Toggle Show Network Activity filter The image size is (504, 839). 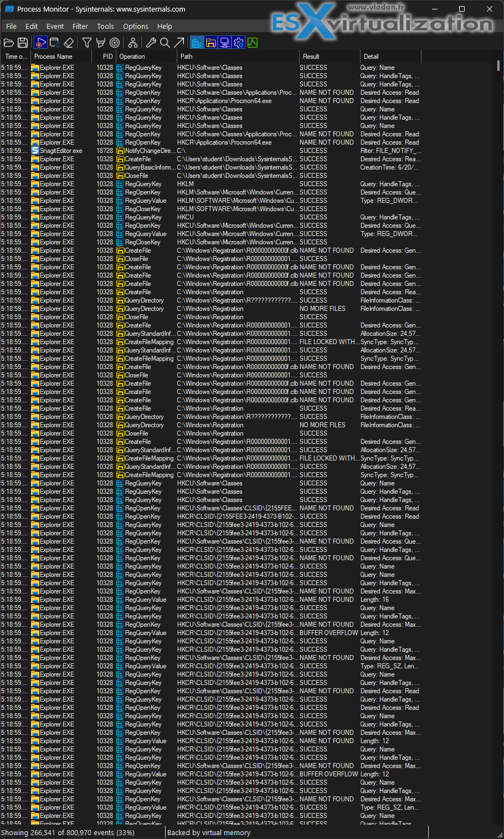click(225, 43)
